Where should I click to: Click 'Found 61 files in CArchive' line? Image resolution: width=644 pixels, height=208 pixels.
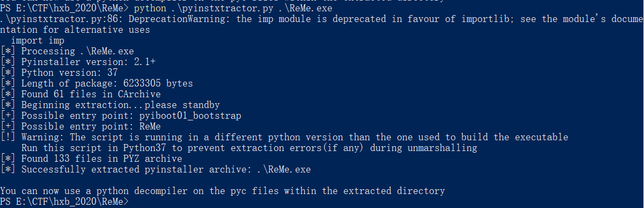[81, 94]
